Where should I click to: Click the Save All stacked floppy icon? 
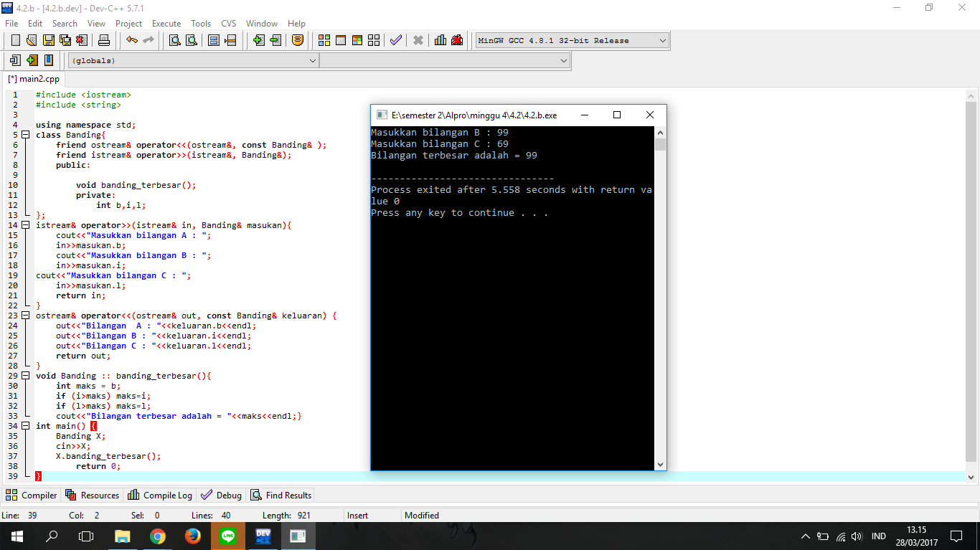pos(65,40)
